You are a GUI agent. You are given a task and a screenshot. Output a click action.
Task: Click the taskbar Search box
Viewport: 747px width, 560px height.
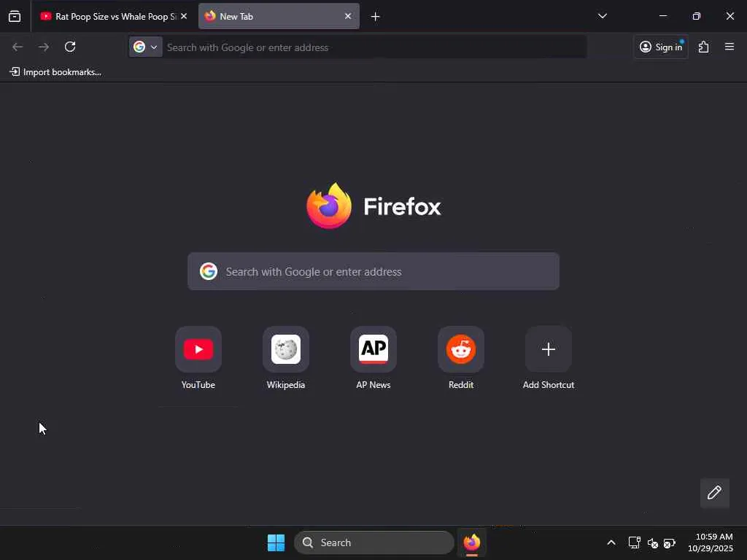(x=374, y=542)
